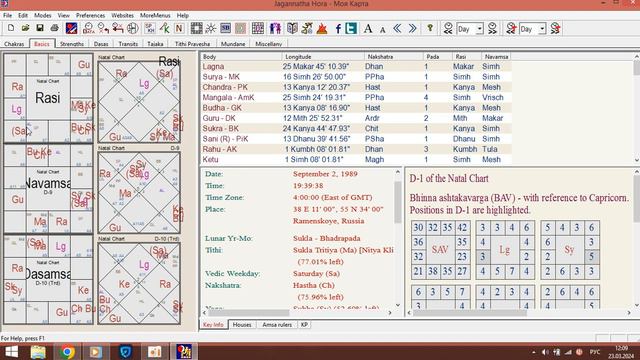Open File Explorer from the taskbar

click(38, 351)
